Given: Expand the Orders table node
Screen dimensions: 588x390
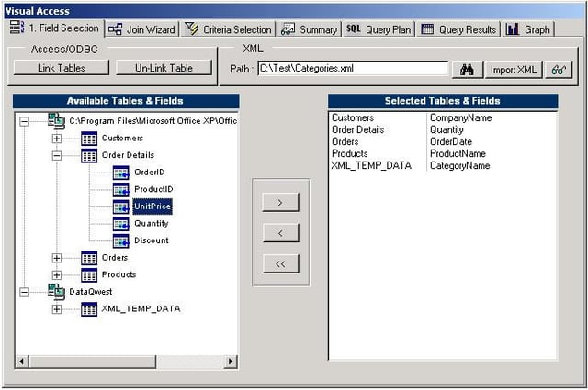Looking at the screenshot, I should pyautogui.click(x=57, y=258).
